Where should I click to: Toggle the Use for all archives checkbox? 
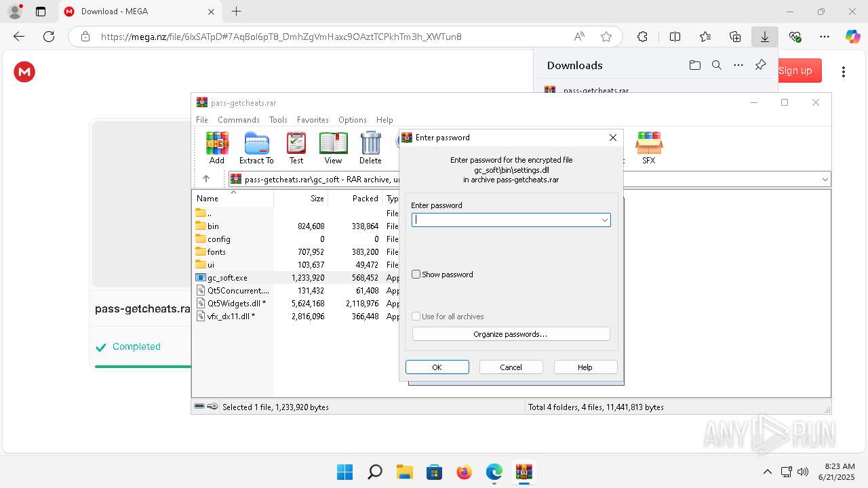pyautogui.click(x=416, y=317)
